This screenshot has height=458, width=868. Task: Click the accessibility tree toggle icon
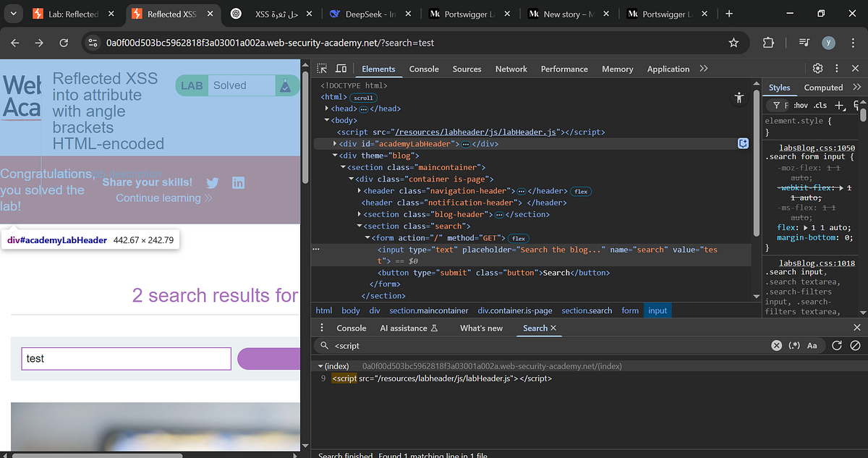click(x=739, y=97)
